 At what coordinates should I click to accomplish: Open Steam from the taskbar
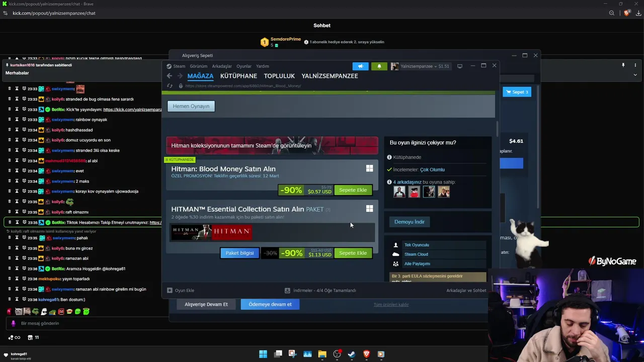tap(351, 354)
